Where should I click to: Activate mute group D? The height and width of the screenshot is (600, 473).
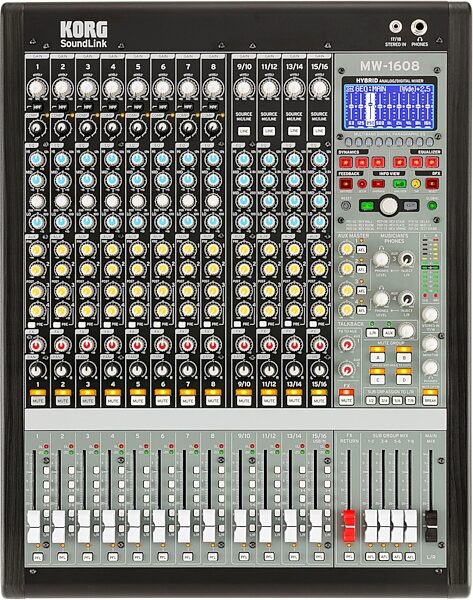click(x=403, y=379)
